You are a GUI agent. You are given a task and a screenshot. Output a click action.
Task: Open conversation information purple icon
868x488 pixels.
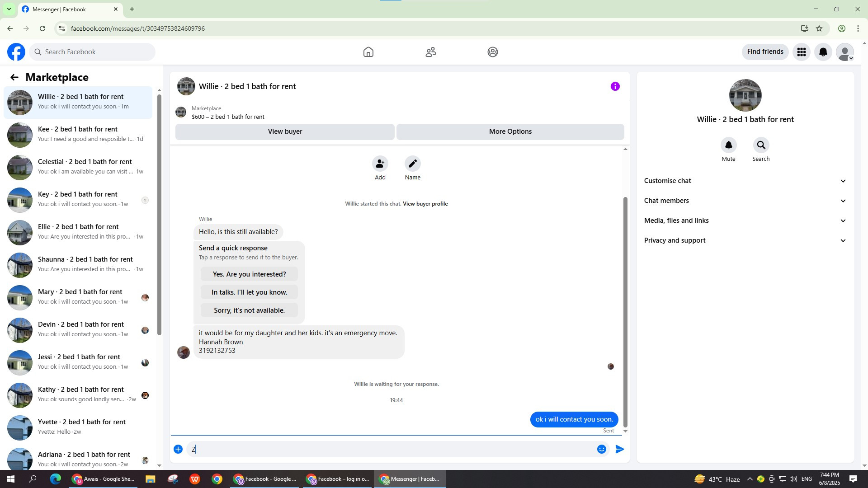click(615, 86)
